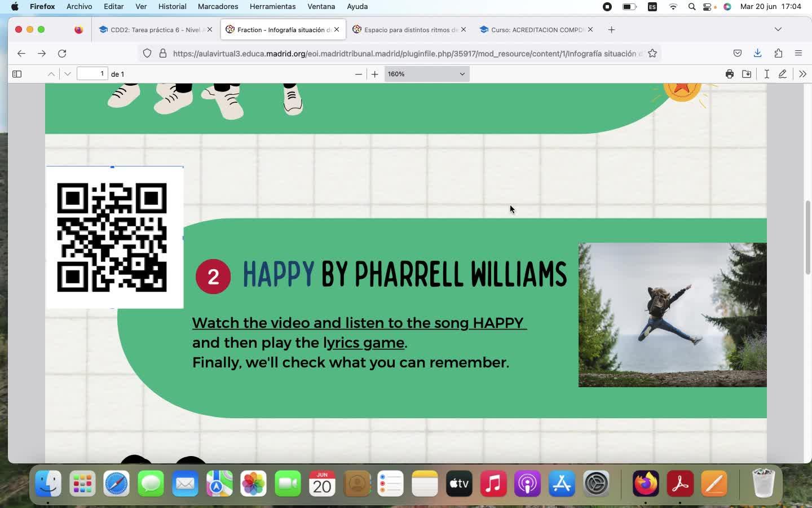Open Adobe Acrobat from the Dock
Screen dimensions: 812x508
(680, 484)
